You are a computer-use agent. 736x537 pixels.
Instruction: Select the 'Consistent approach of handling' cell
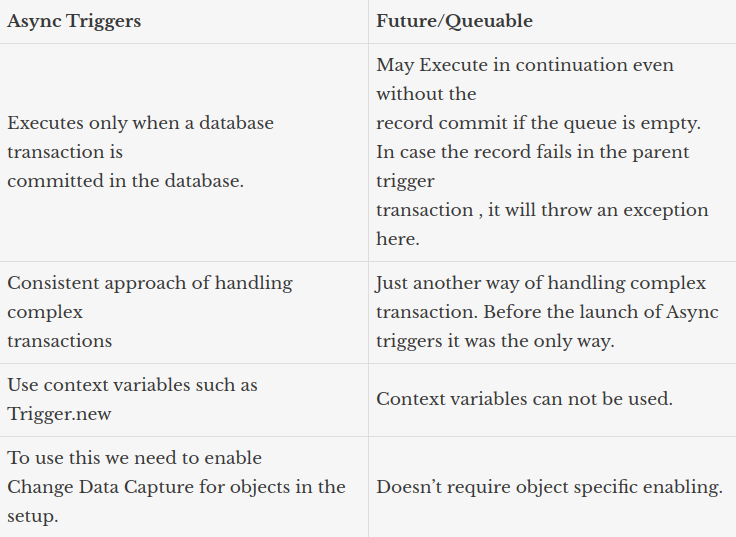(x=150, y=311)
